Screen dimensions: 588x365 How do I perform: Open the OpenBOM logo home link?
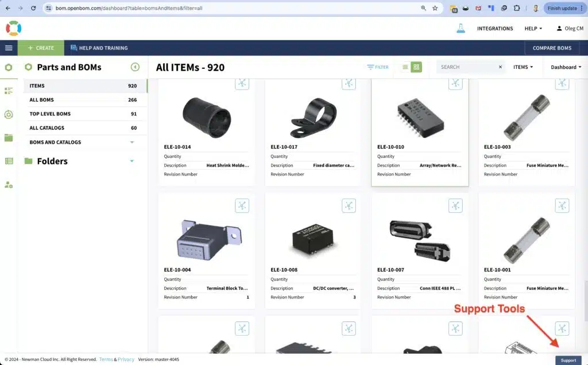[x=14, y=29]
